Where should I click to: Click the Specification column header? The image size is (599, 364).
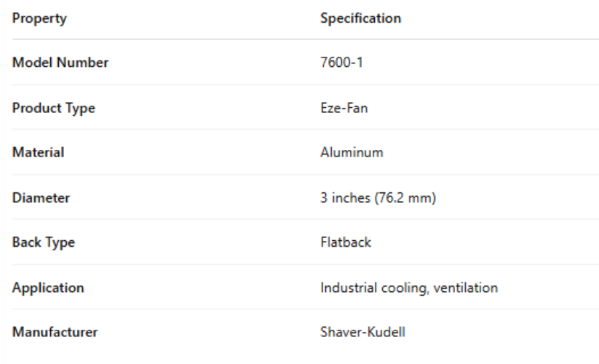tap(360, 18)
